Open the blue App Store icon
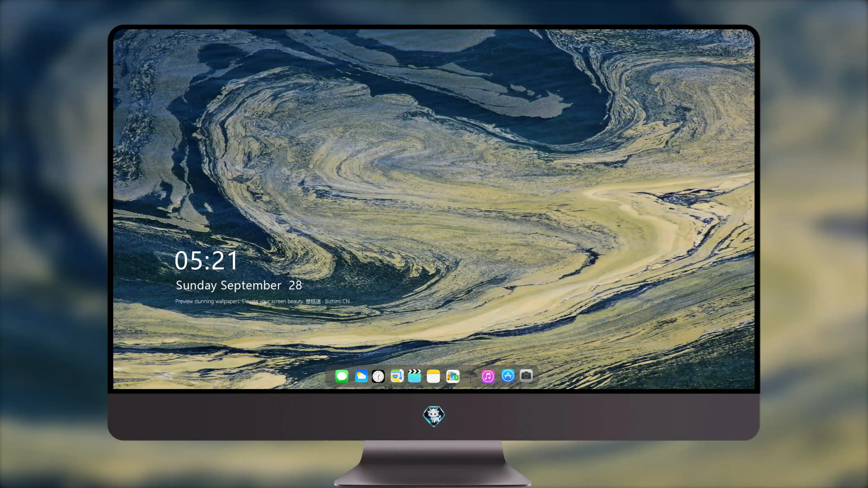 [x=508, y=375]
